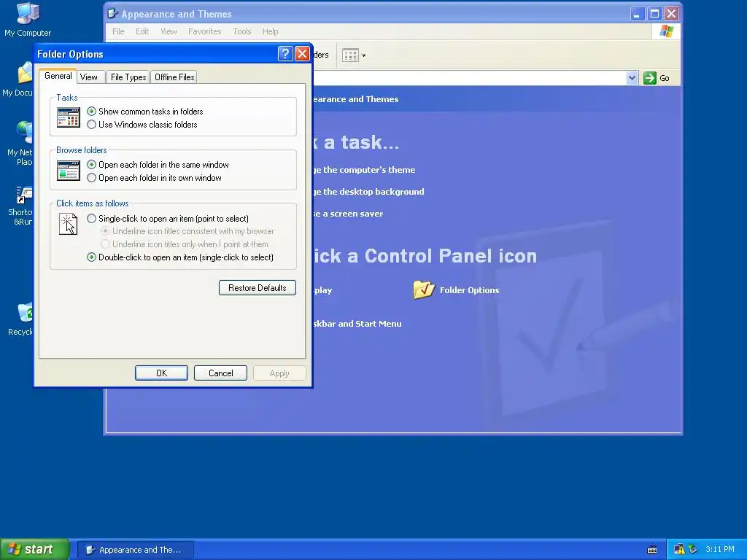Click the Browse folders illustration icon

coord(69,171)
